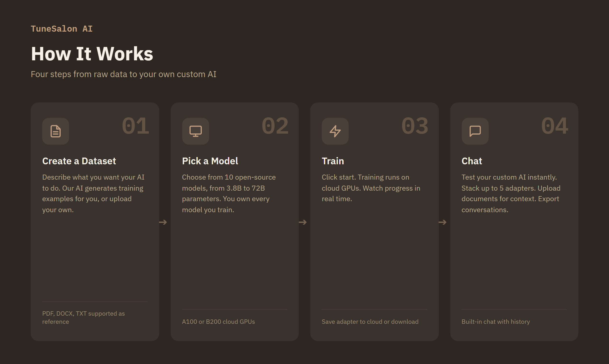Click the Create a Dataset heading
The width and height of the screenshot is (609, 364).
79,161
